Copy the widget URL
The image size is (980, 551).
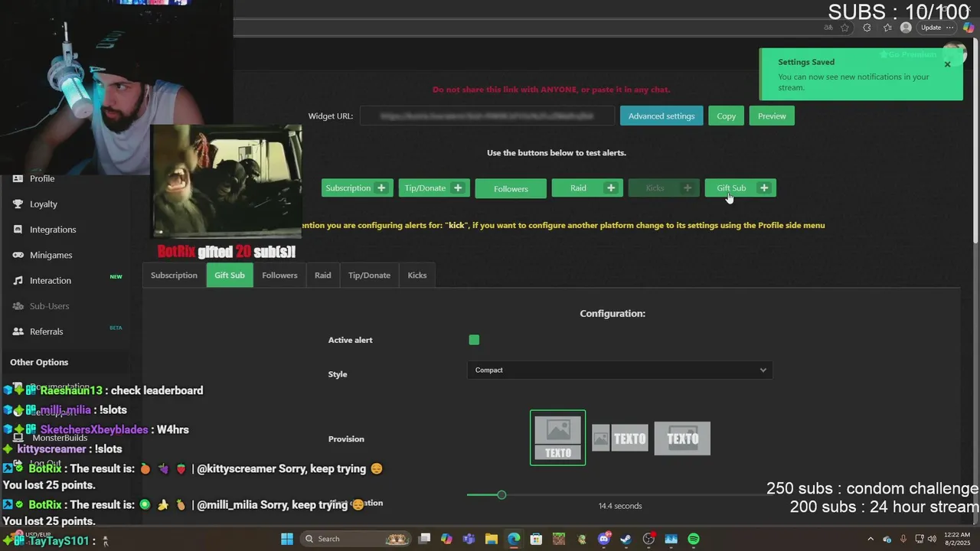(726, 116)
